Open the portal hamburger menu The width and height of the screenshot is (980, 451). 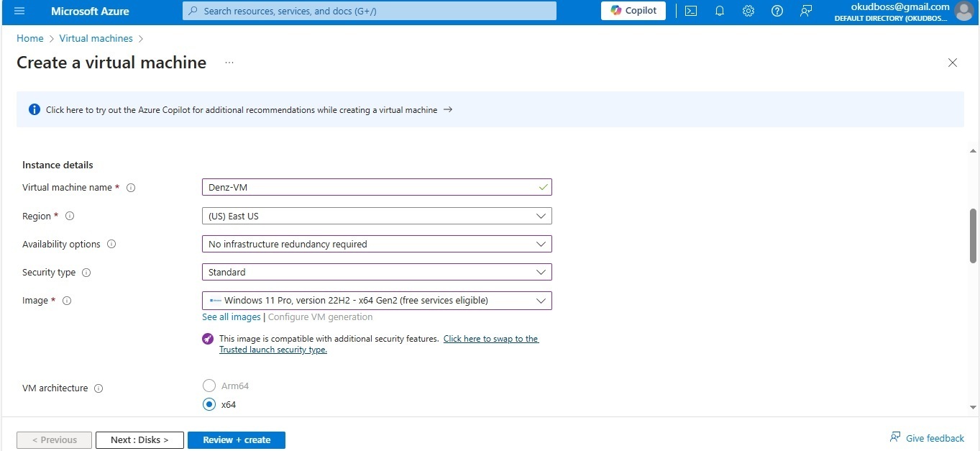click(19, 12)
